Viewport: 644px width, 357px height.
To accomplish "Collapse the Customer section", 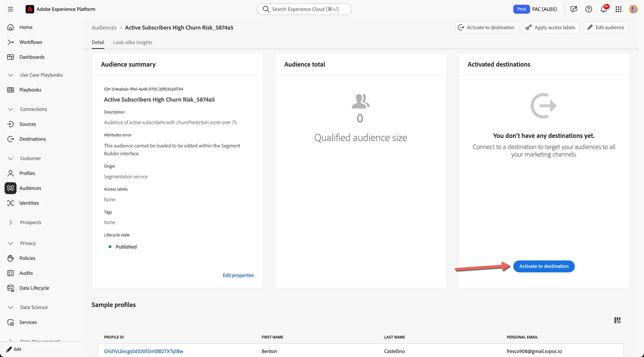I will [10, 158].
